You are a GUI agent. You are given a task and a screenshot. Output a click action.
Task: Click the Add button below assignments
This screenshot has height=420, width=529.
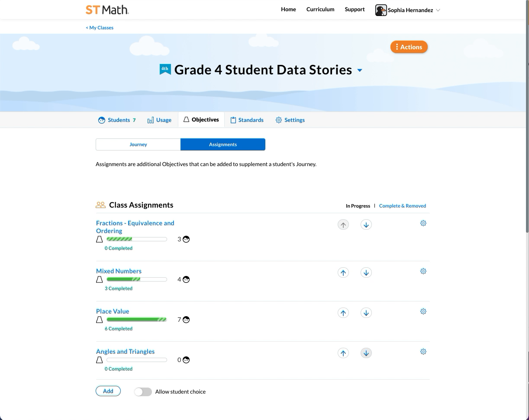click(108, 391)
